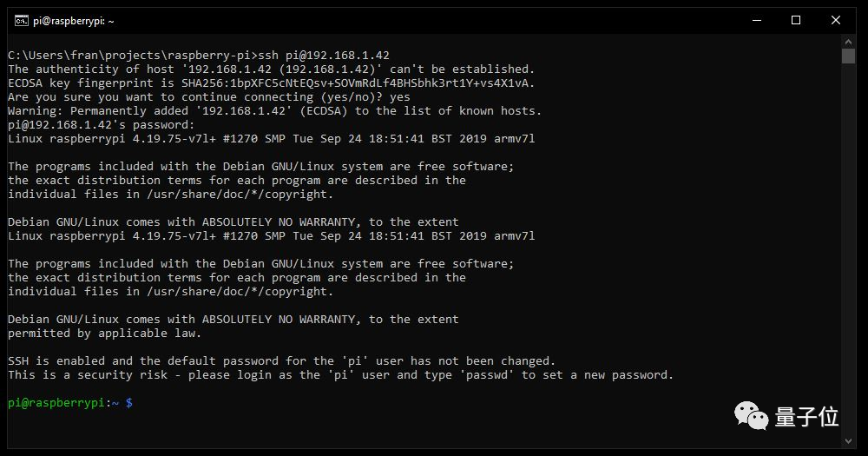Click the pi@raspberrypi:~ $ prompt line
The height and width of the screenshot is (456, 868).
[70, 403]
